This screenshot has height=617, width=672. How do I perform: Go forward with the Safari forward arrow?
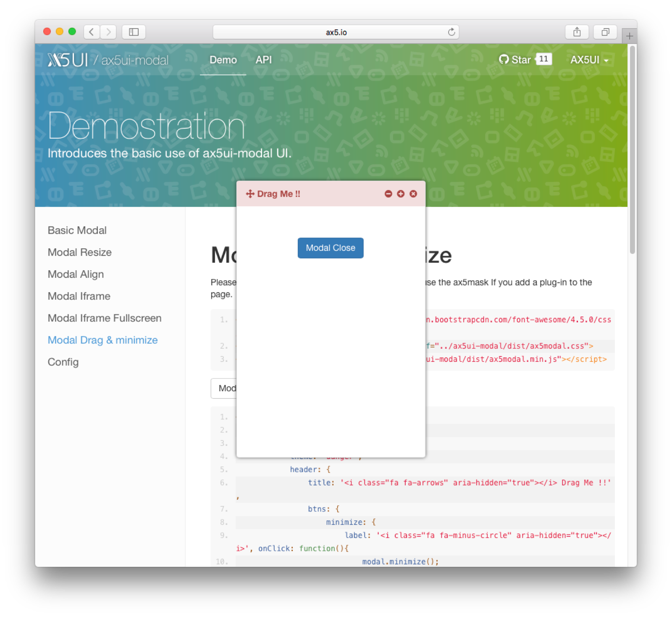(x=108, y=32)
